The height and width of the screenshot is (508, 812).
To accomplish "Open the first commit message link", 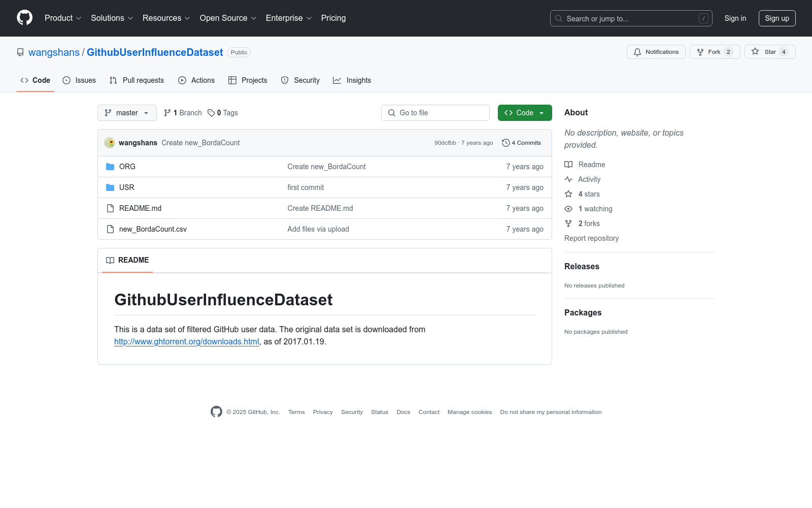I will [306, 187].
